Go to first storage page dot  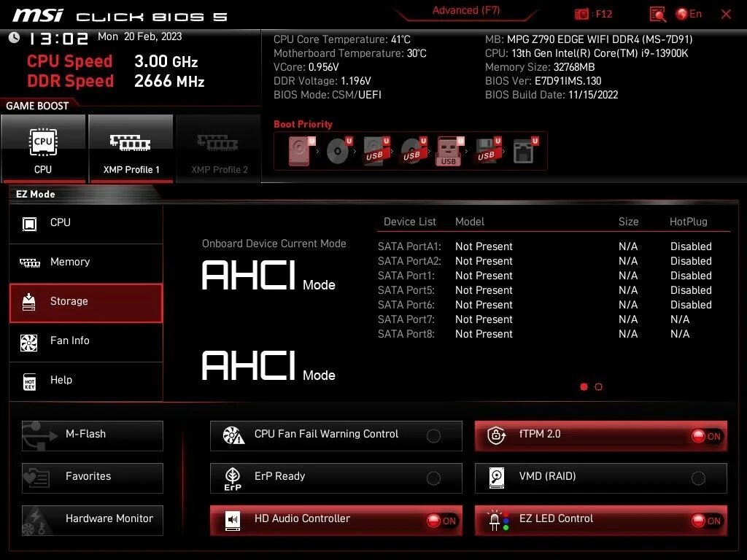click(x=584, y=387)
